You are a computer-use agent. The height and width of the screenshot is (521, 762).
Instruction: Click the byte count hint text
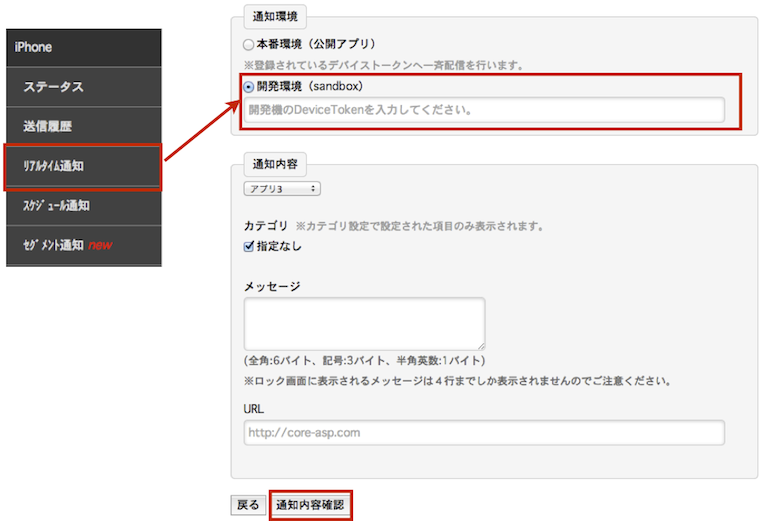click(x=364, y=361)
